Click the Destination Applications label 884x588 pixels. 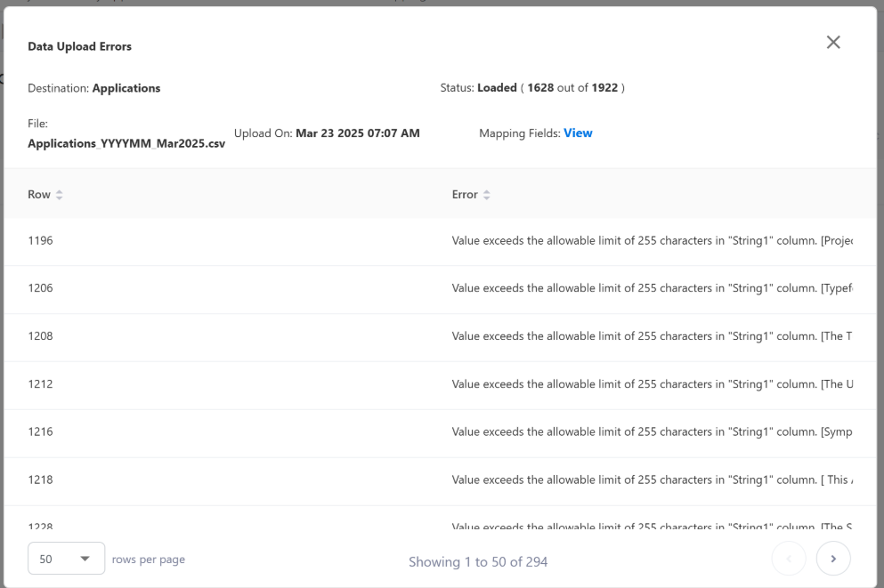coord(94,88)
